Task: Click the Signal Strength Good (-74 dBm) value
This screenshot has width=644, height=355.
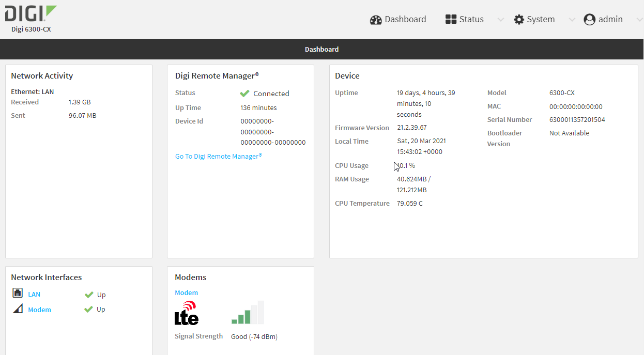Action: pos(254,337)
